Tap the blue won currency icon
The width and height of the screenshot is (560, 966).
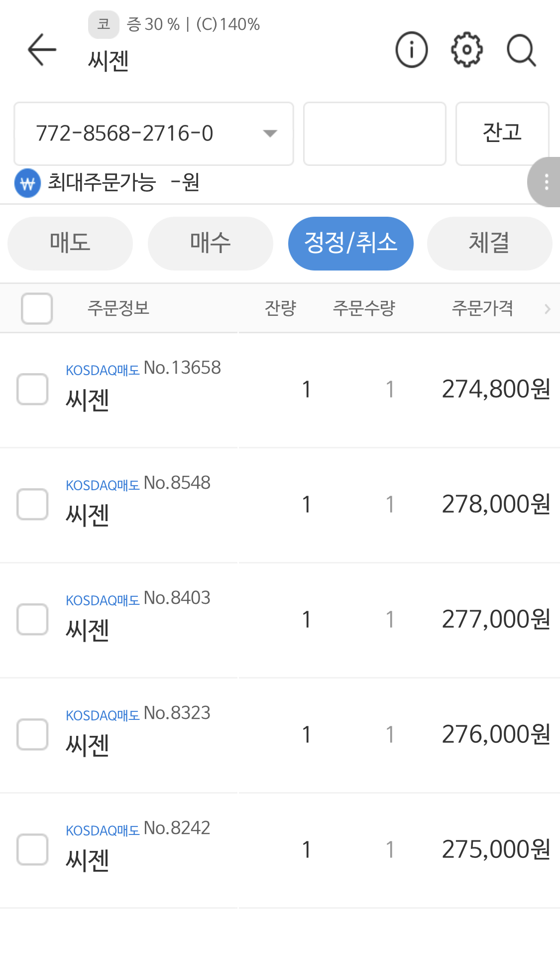(28, 183)
